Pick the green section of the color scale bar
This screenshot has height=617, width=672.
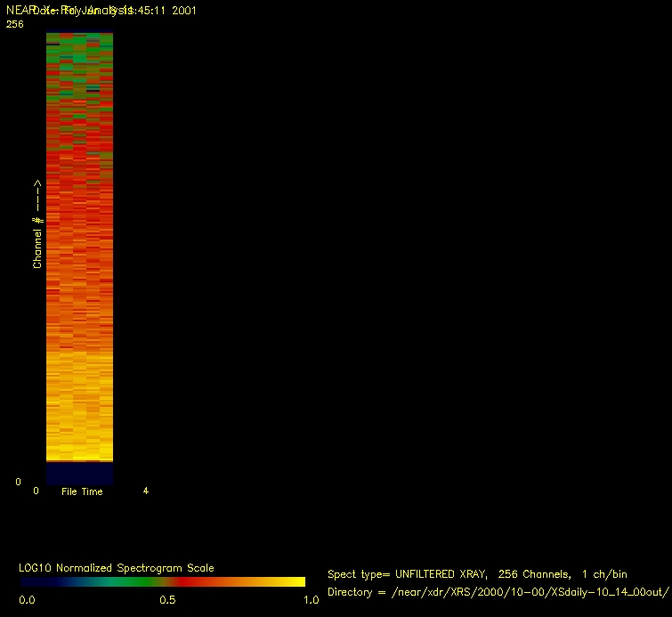click(120, 582)
